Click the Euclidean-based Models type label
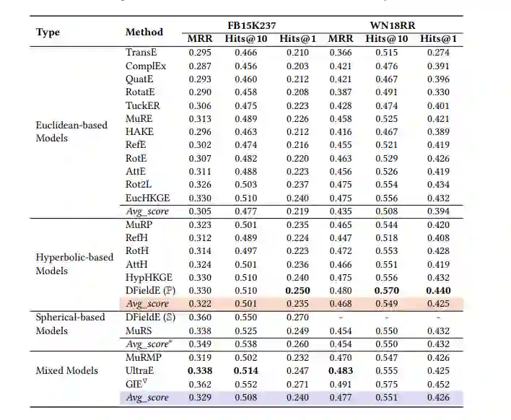The height and width of the screenshot is (420, 511). [x=71, y=131]
